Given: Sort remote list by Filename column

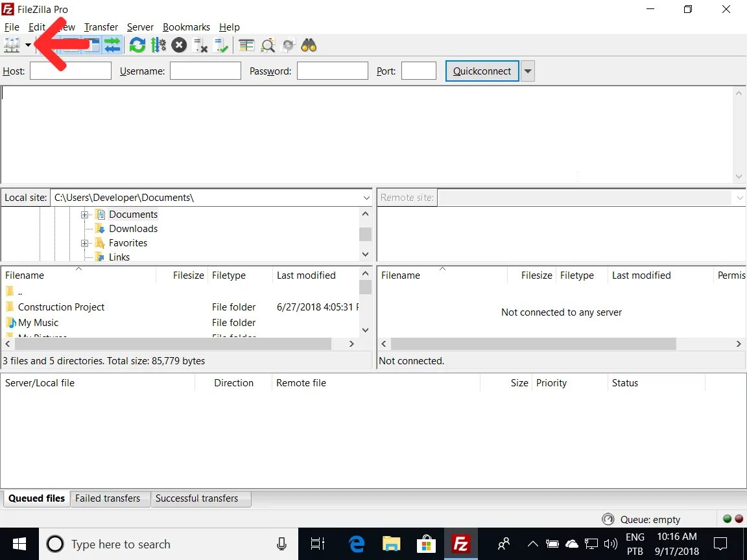Looking at the screenshot, I should pyautogui.click(x=442, y=275).
